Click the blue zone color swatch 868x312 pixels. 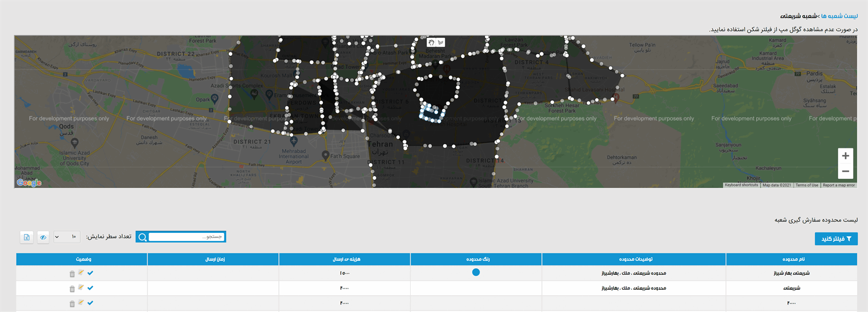(x=476, y=272)
